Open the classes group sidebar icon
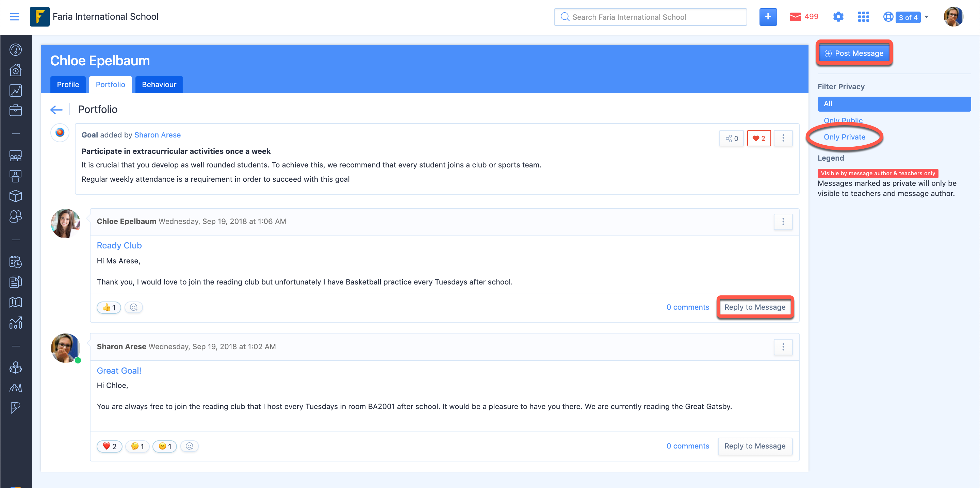980x488 pixels. click(x=16, y=156)
